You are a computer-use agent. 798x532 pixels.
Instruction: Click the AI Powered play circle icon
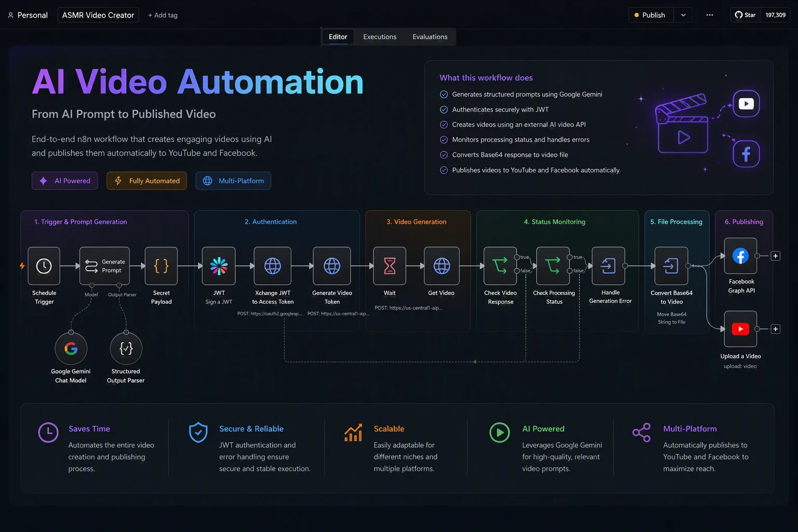pos(500,432)
